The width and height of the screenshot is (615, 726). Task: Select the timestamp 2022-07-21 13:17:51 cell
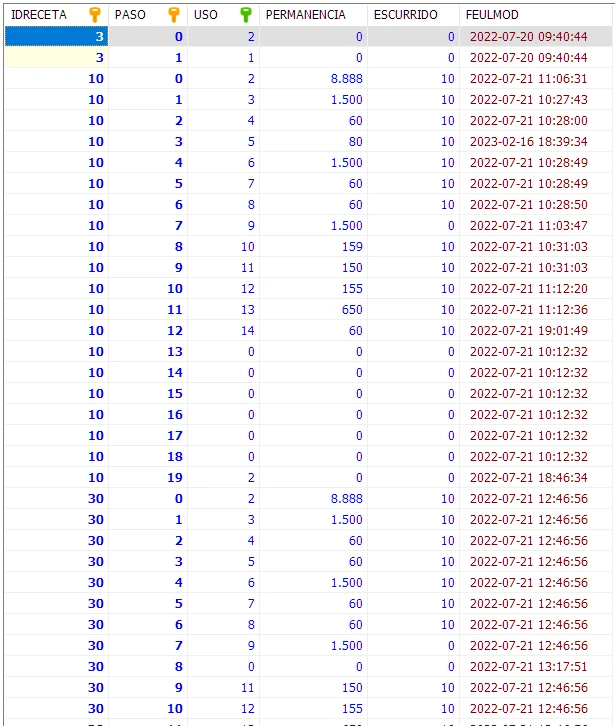click(x=528, y=667)
